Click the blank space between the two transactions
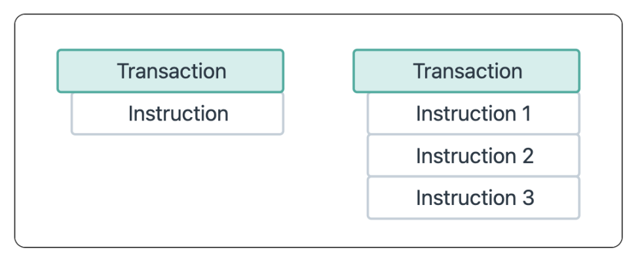 pyautogui.click(x=318, y=123)
